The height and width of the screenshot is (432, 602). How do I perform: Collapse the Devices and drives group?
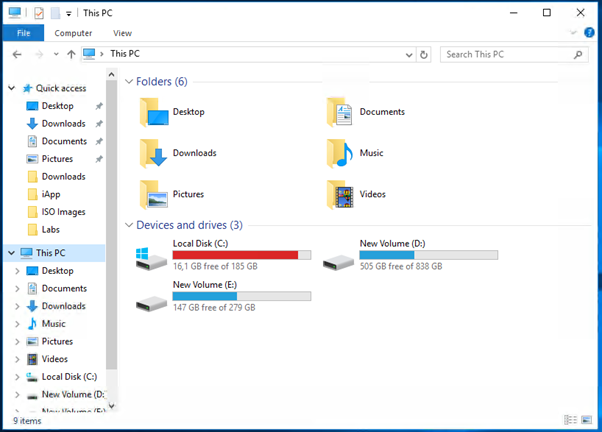[x=129, y=225]
